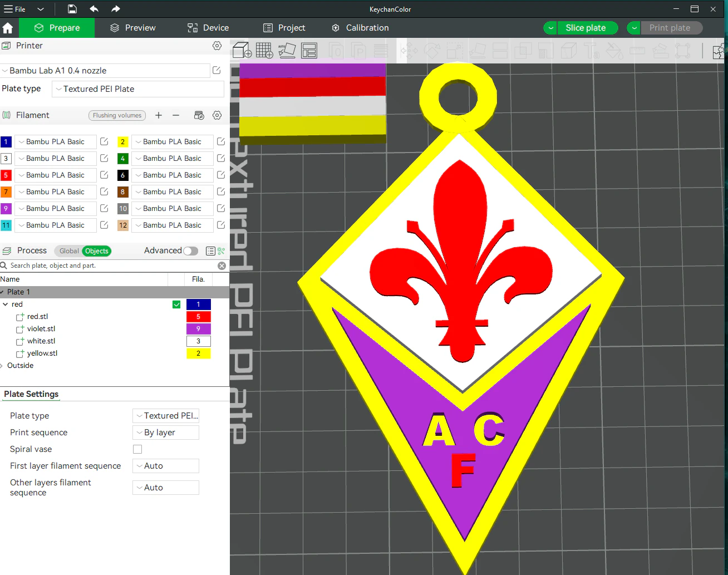Click the Print plate button
Screen dimensions: 728x575
coord(671,28)
